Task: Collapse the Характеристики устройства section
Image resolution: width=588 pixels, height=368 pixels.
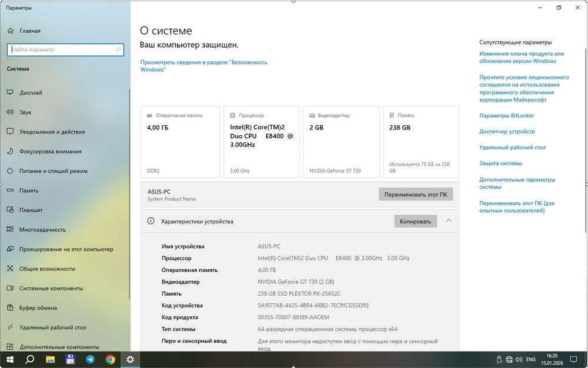Action: (449, 220)
